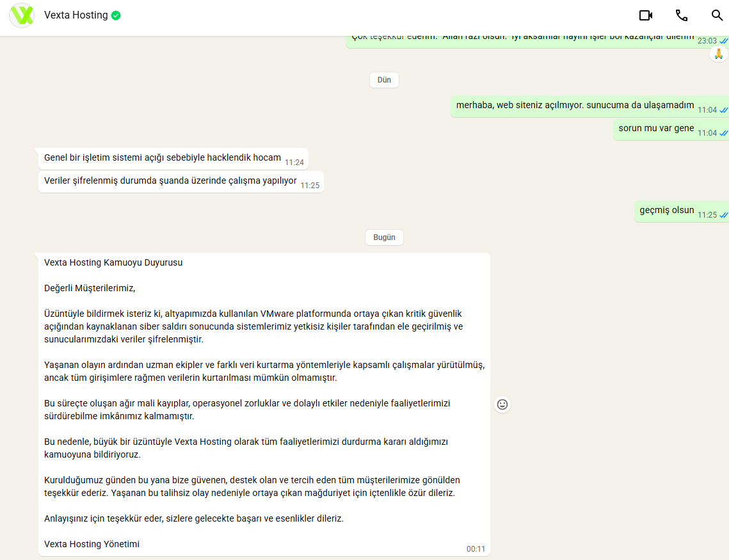Open Vexta Hosting profile picture
Image resolution: width=729 pixels, height=560 pixels.
pos(22,15)
